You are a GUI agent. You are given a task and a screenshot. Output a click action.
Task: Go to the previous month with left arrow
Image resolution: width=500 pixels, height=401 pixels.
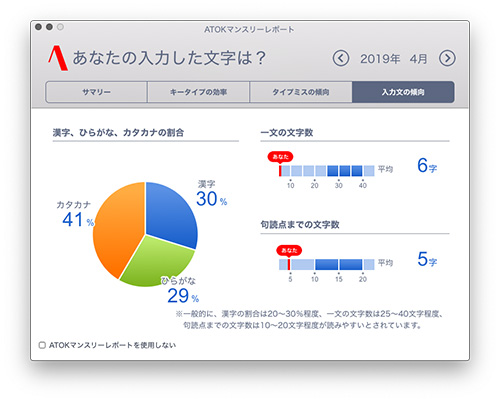(x=340, y=59)
